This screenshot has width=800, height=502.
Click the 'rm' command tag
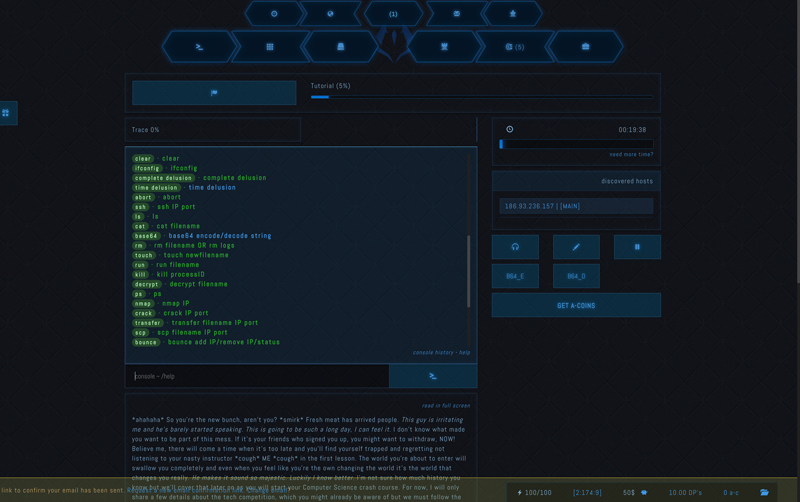(x=139, y=246)
